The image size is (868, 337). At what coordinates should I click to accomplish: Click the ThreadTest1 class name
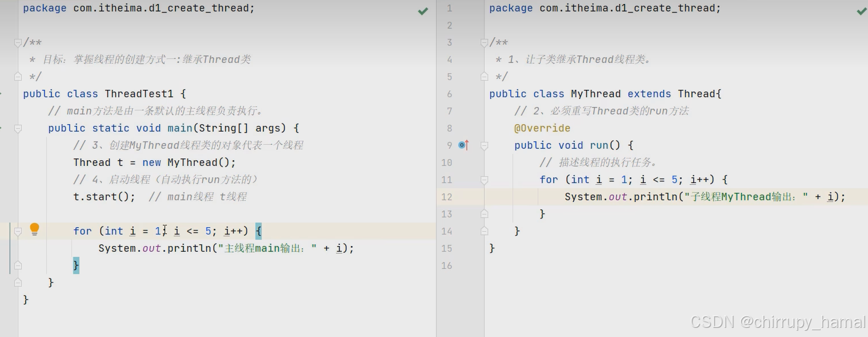tap(139, 94)
